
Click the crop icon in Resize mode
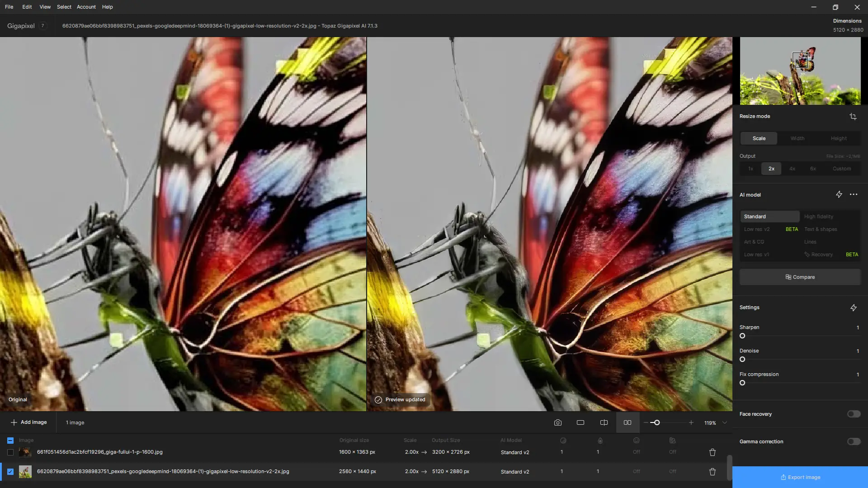point(853,117)
